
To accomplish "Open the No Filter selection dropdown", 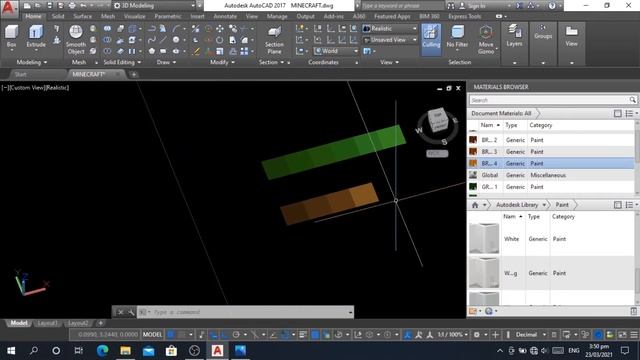I will coord(457,37).
